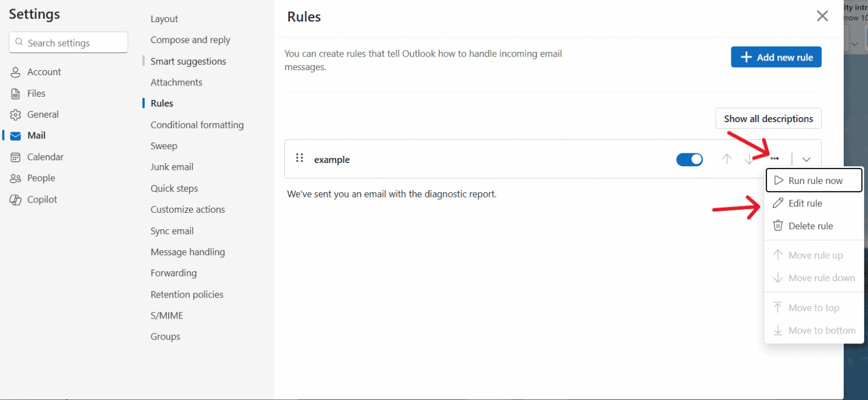This screenshot has height=400, width=868.
Task: Click the more options ellipsis on example rule
Action: click(775, 159)
